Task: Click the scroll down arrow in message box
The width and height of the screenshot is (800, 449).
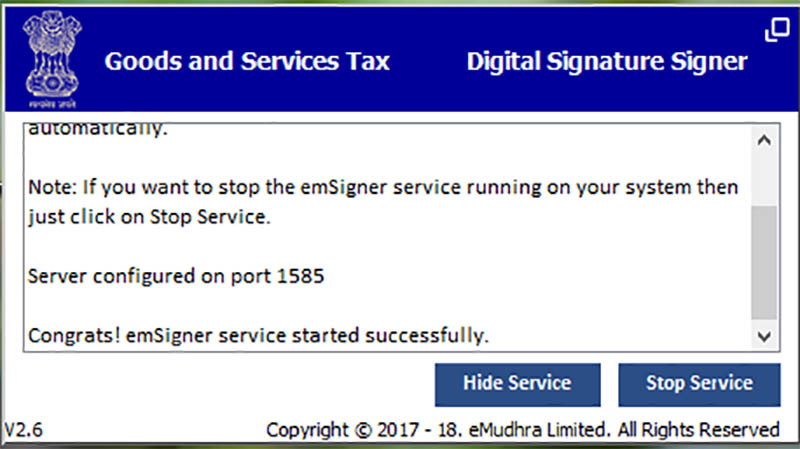Action: click(x=765, y=334)
